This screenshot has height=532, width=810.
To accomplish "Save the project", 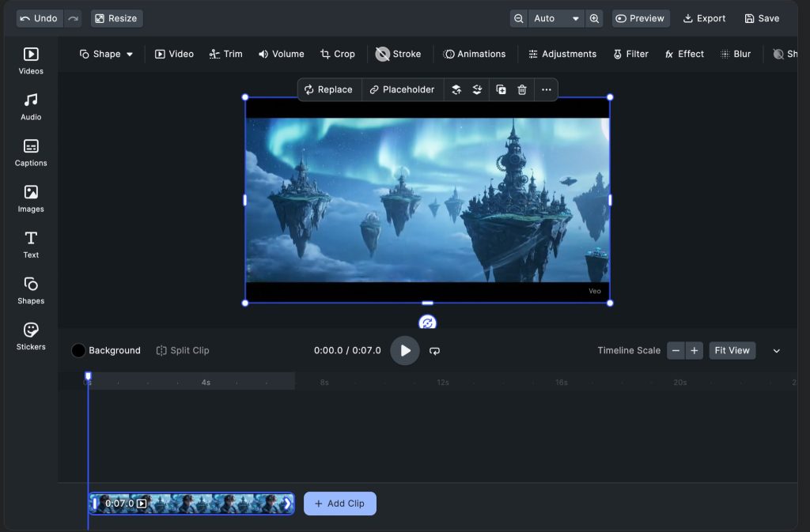I will (x=762, y=18).
